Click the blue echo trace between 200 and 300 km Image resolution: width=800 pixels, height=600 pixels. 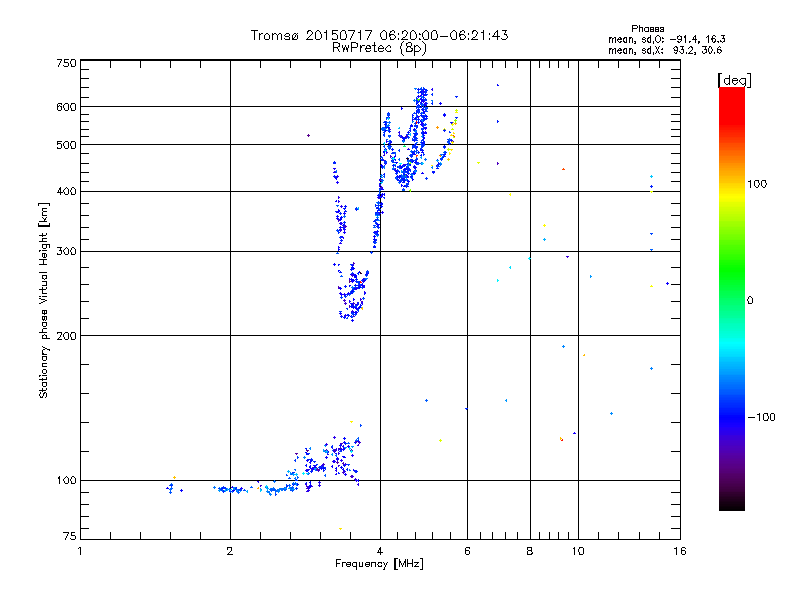coord(353,292)
